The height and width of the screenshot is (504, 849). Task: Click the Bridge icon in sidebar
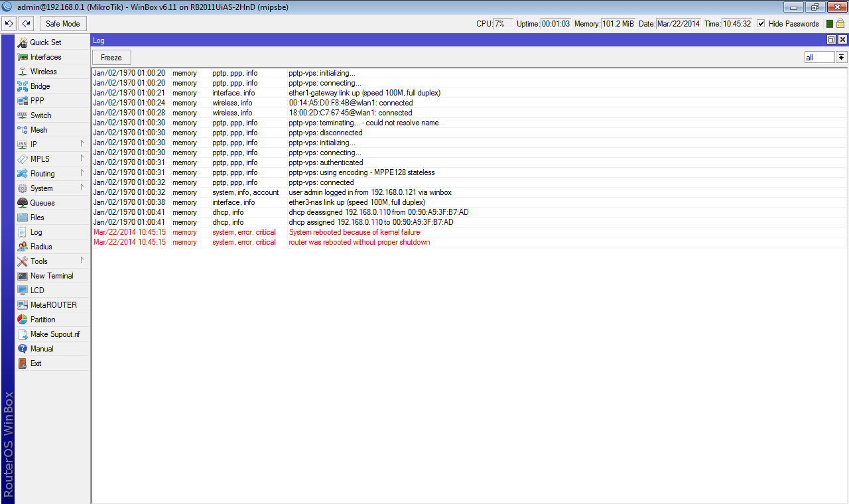click(x=23, y=86)
